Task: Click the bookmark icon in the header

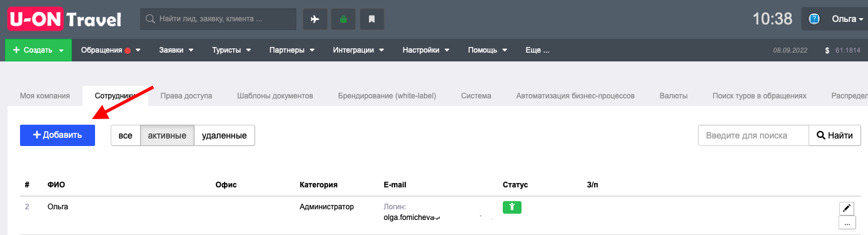Action: coord(371,19)
